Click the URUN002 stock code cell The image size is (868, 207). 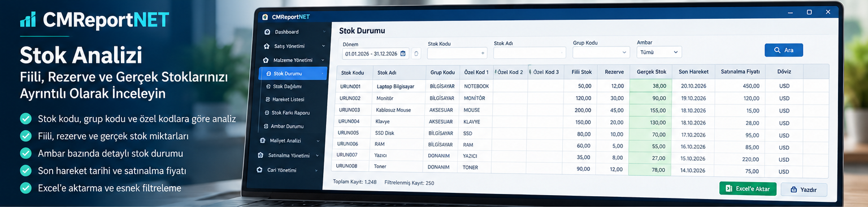(350, 98)
